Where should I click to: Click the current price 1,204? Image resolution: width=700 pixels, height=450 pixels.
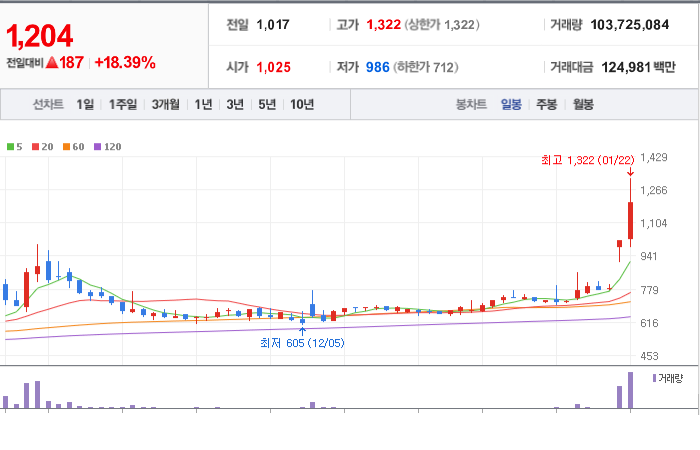coord(39,36)
